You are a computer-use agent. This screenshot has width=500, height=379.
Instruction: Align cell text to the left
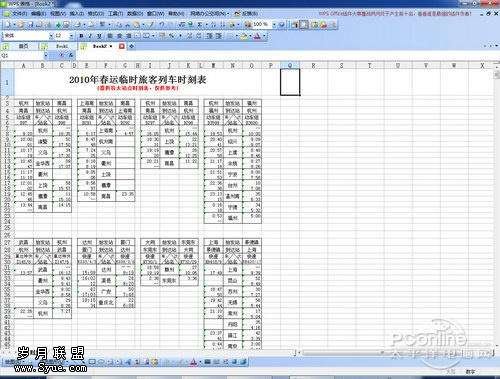coord(110,36)
